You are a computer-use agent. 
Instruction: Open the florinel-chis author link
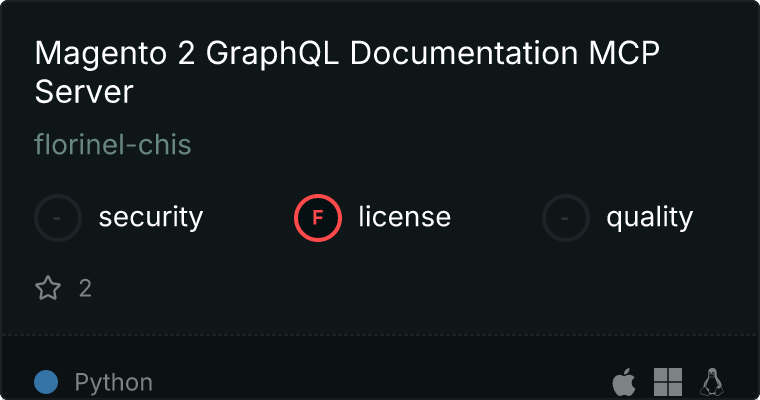click(113, 145)
